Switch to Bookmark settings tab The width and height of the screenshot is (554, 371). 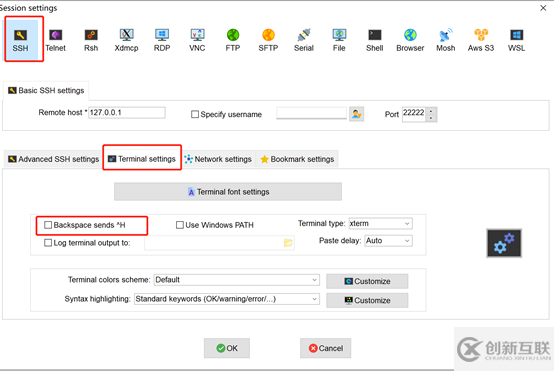pyautogui.click(x=297, y=159)
